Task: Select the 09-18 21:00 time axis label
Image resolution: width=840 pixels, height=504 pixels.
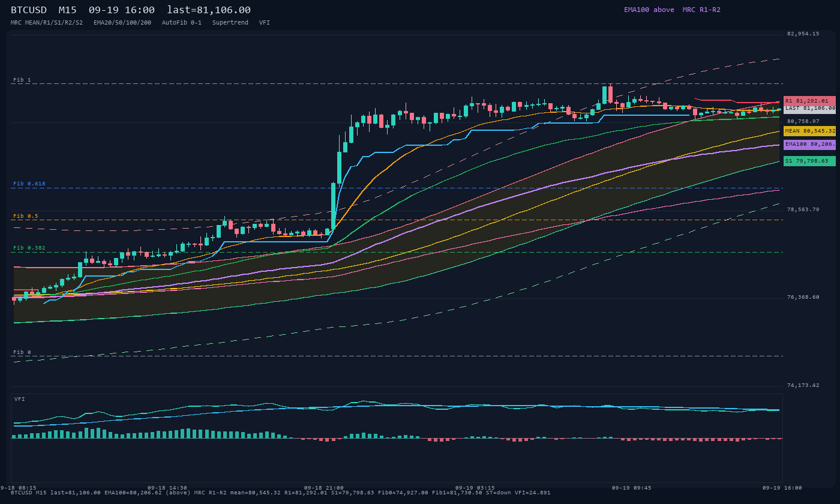Action: [x=324, y=488]
